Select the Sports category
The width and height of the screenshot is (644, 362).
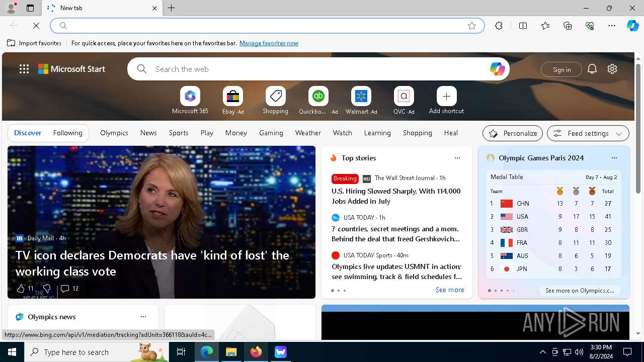coord(179,133)
